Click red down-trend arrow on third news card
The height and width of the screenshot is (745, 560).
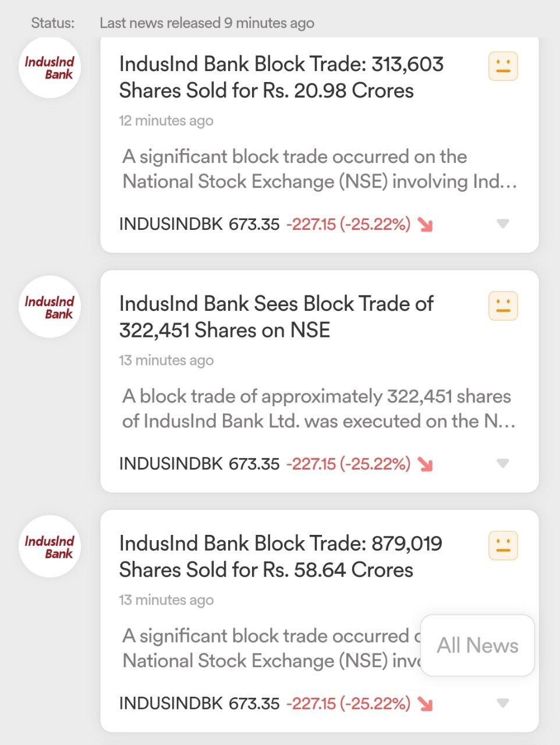pos(426,704)
